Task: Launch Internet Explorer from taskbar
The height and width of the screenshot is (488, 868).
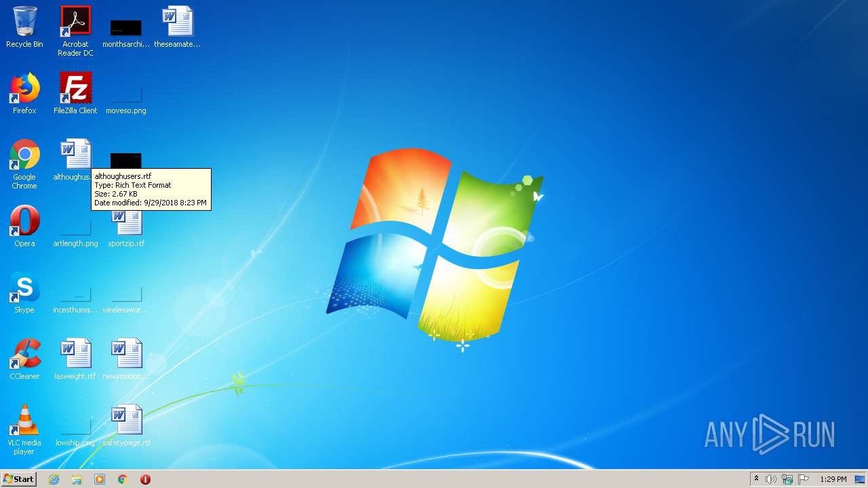Action: [x=54, y=479]
